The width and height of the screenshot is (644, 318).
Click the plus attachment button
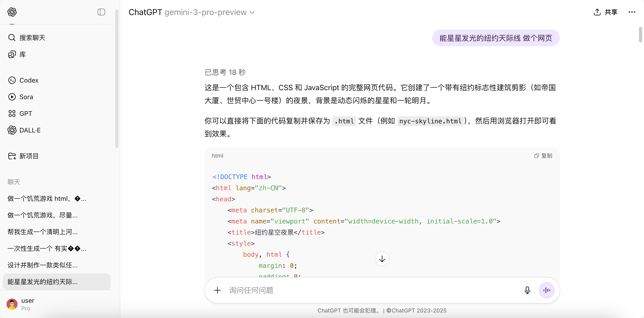coord(217,290)
